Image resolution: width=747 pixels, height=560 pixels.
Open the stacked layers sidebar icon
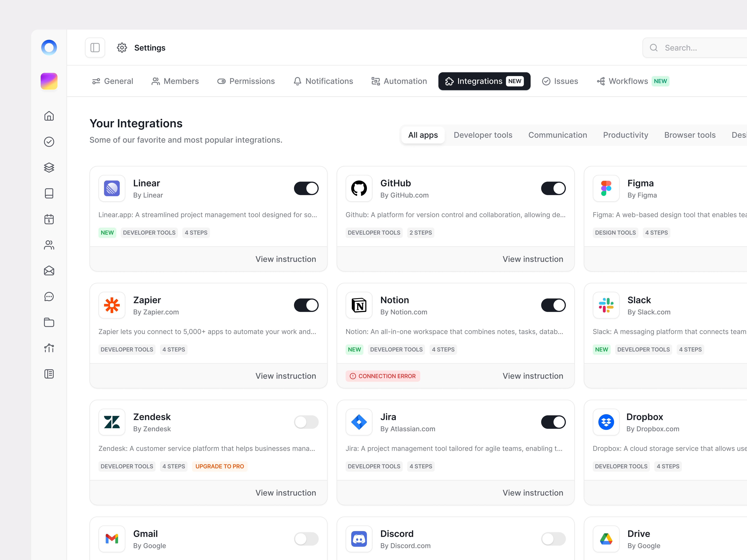(49, 167)
